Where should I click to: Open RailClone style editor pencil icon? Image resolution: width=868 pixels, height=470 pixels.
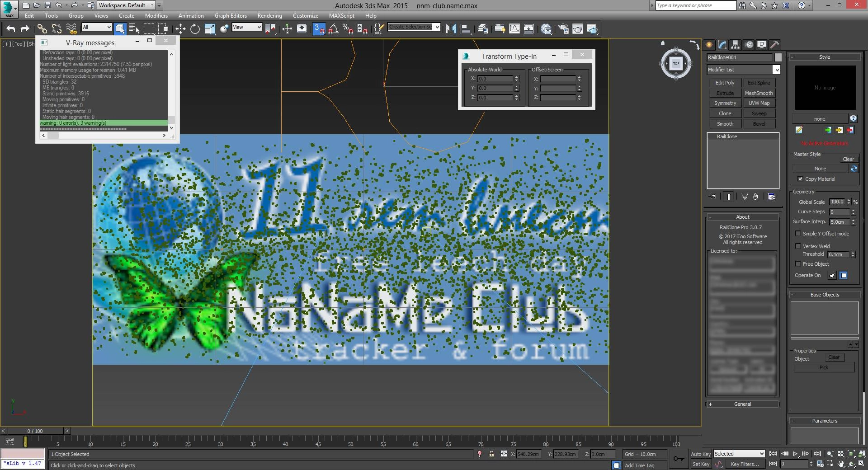799,130
